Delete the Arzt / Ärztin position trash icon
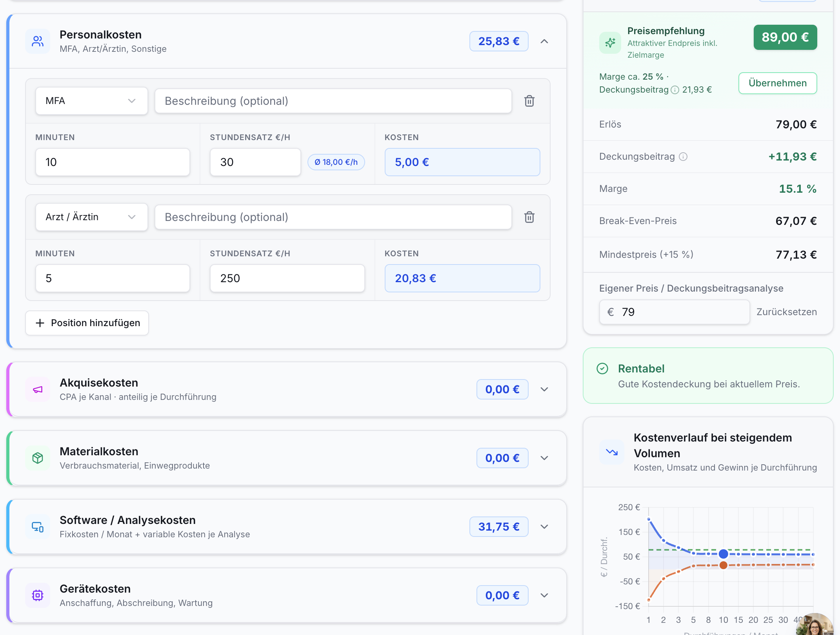This screenshot has height=635, width=840. click(529, 217)
